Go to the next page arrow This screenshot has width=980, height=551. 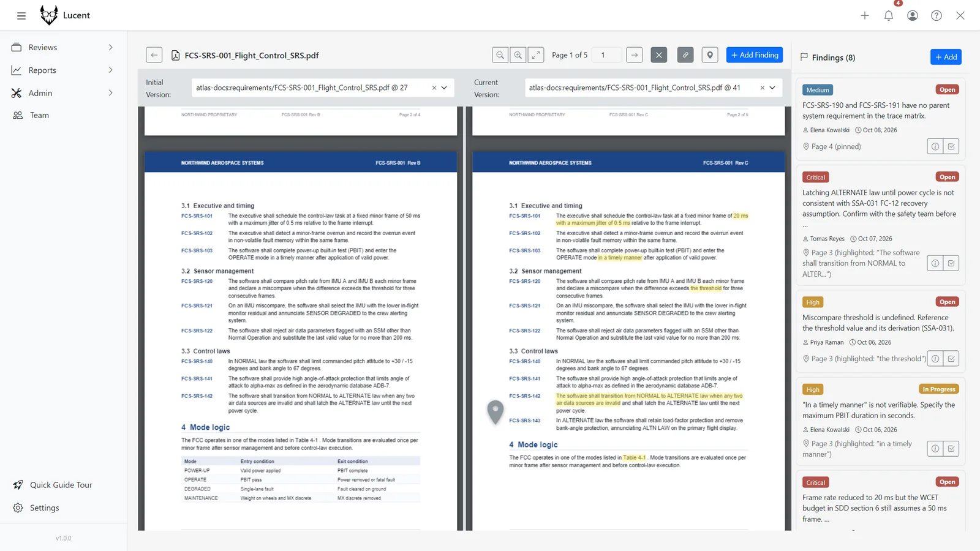tap(635, 55)
